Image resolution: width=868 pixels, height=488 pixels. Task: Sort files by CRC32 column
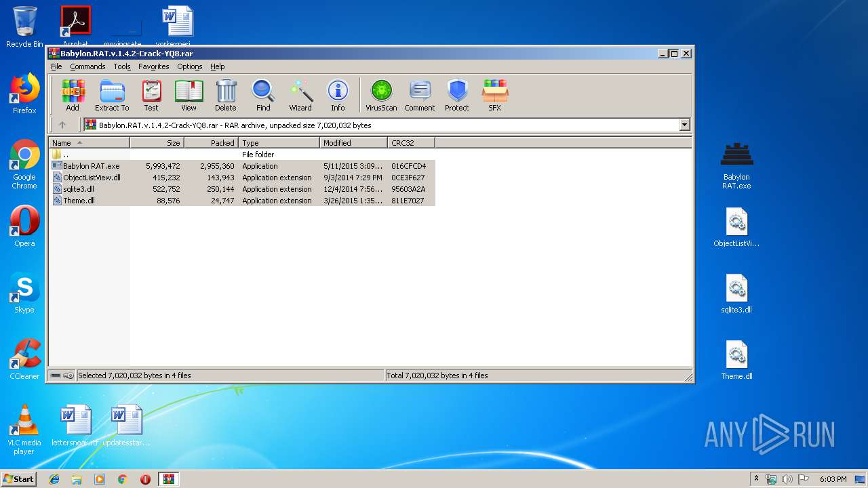click(x=411, y=143)
